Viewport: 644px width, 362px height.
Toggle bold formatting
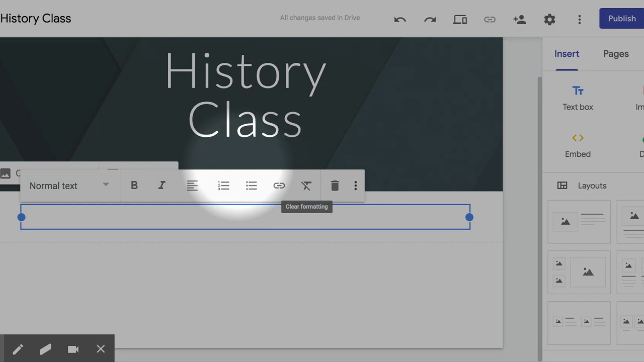pos(134,186)
